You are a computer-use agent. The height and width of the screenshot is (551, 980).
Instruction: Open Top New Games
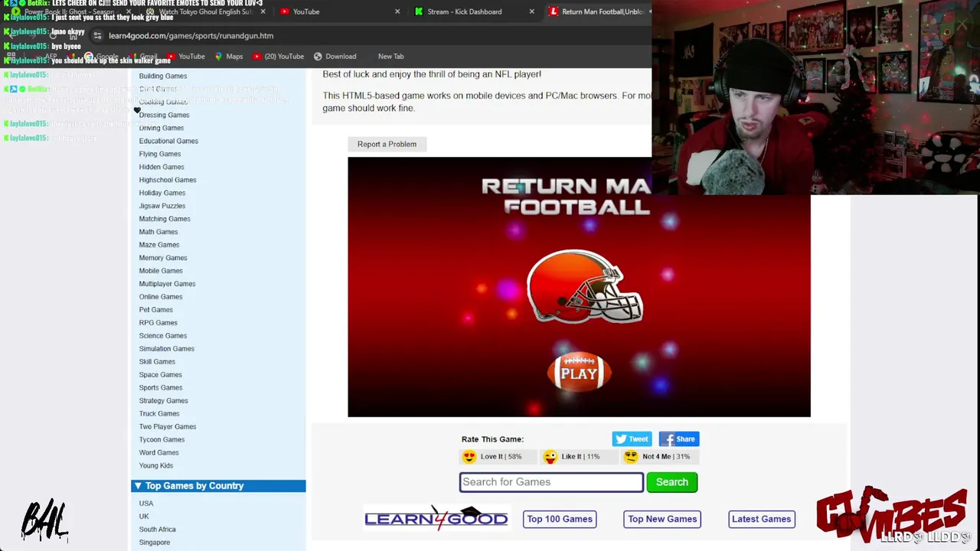click(662, 519)
